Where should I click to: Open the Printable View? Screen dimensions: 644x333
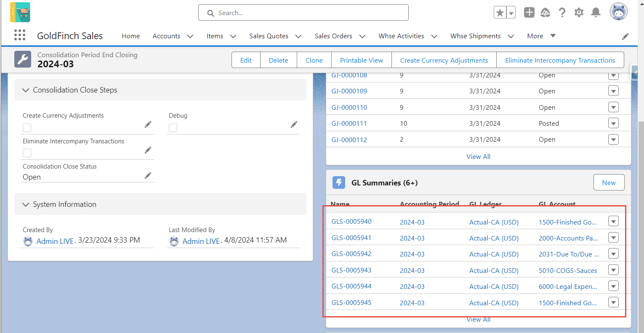click(x=362, y=60)
